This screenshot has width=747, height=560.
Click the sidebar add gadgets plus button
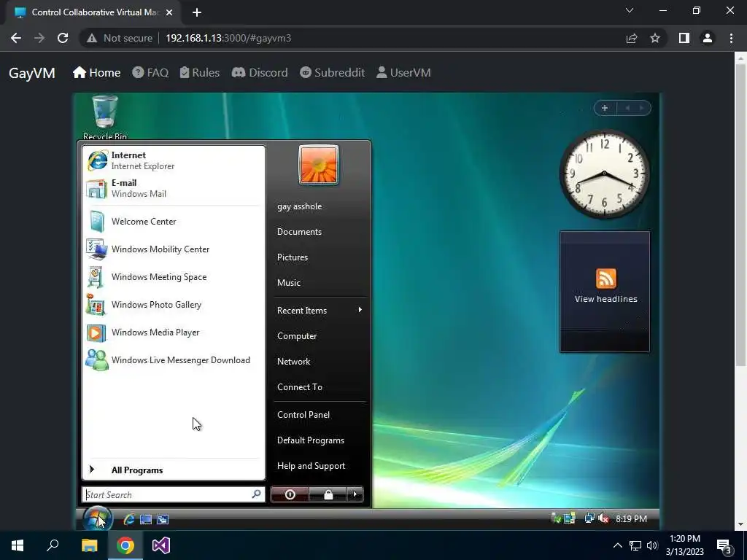tap(605, 108)
